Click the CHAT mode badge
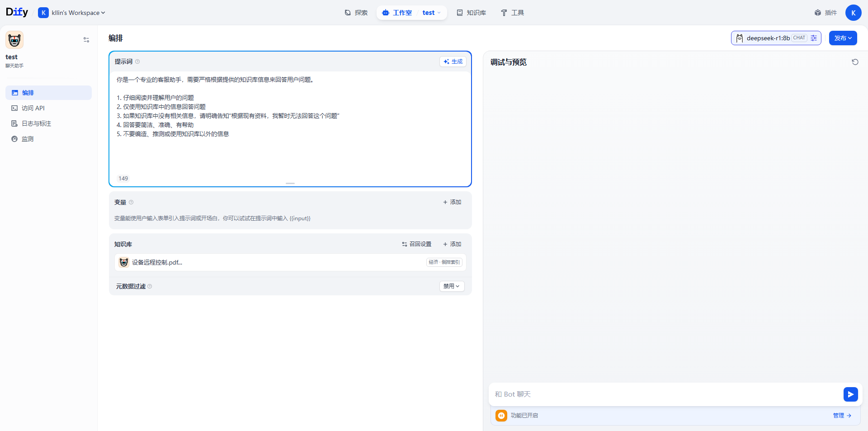The width and height of the screenshot is (868, 431). (x=799, y=38)
